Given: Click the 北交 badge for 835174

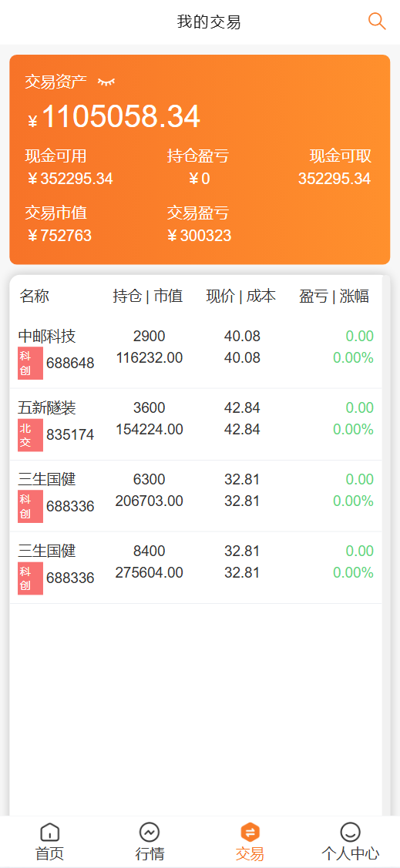Looking at the screenshot, I should point(30,435).
